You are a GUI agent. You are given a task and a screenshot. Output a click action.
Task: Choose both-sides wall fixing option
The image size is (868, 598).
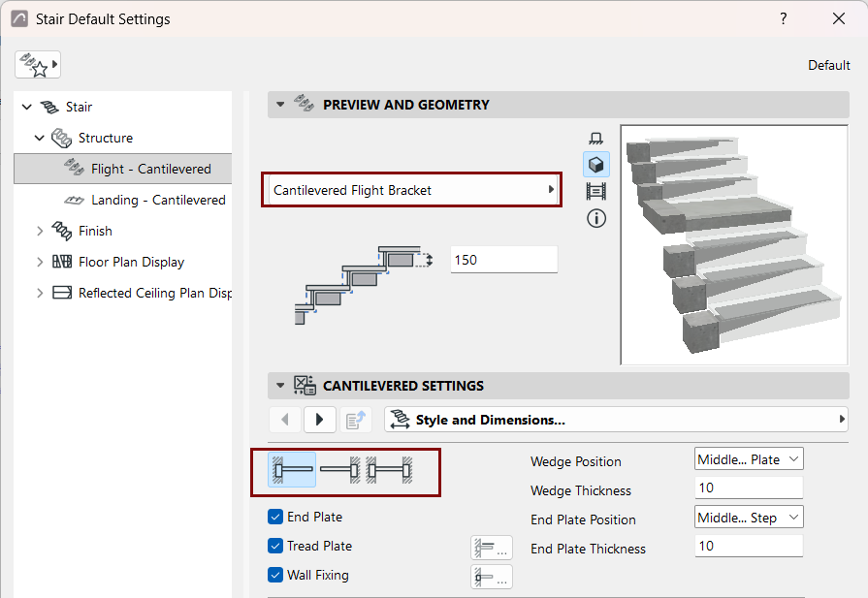[x=390, y=470]
